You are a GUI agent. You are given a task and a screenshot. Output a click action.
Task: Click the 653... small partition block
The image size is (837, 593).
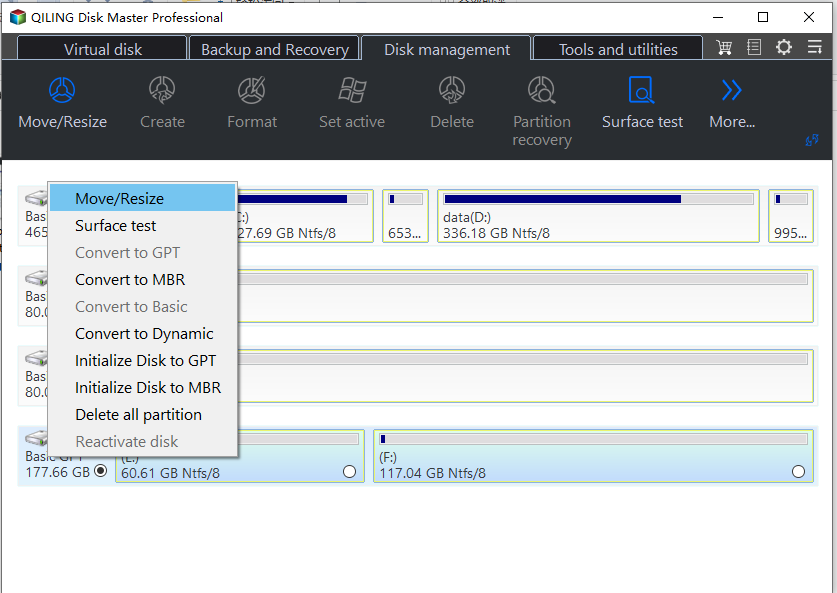405,216
